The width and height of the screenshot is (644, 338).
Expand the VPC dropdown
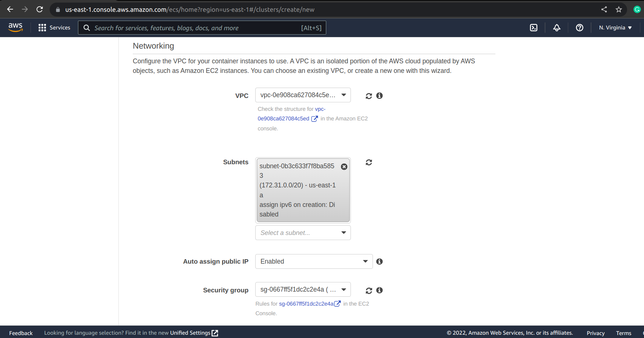point(303,95)
